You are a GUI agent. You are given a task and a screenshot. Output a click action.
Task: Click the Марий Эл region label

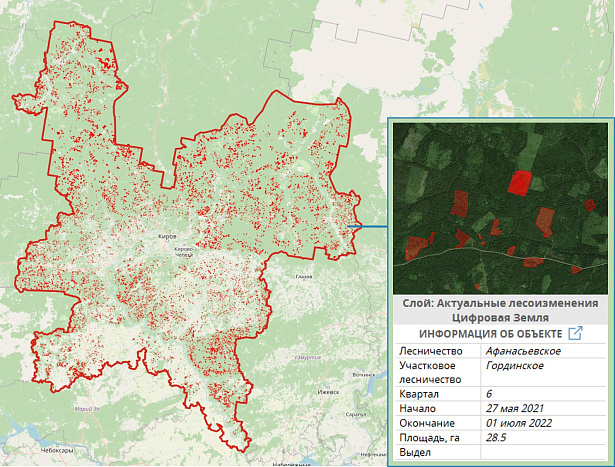point(87,409)
